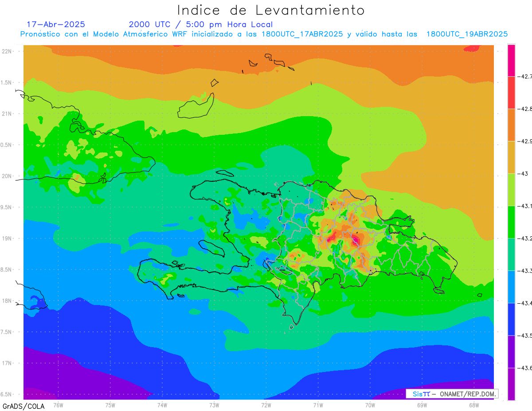Pick the violet swatch between -43.5 and -43.6

coord(511,351)
